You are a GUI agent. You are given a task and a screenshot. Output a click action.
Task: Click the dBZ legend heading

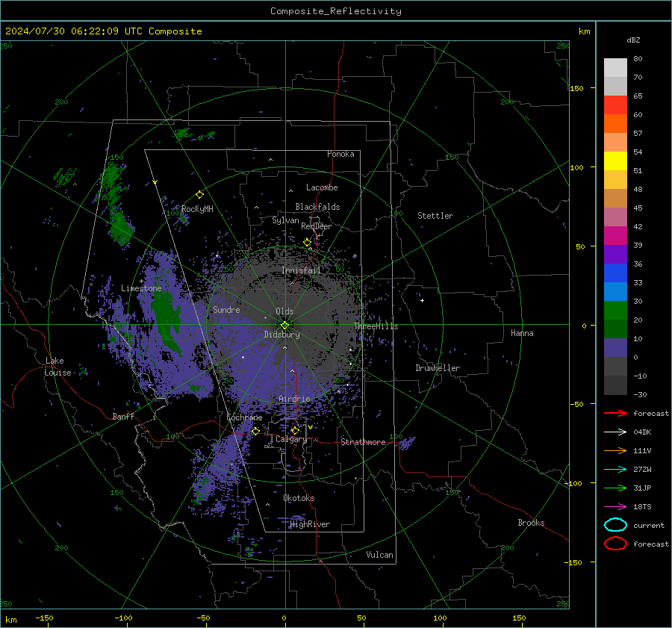click(633, 40)
